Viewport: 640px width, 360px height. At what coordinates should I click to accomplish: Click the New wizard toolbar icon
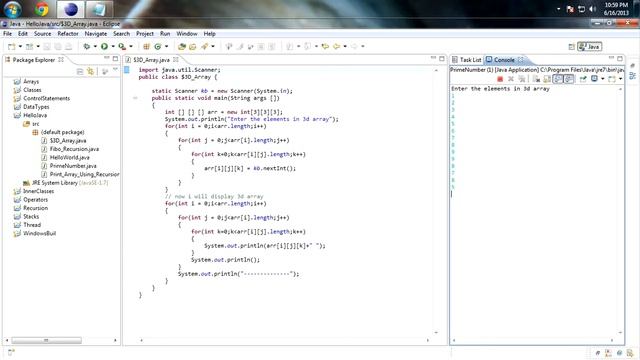11,47
